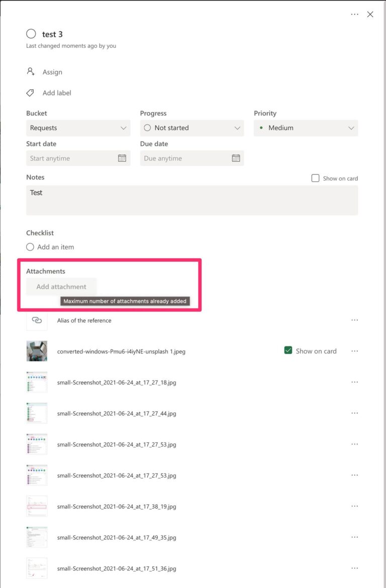
Task: Enable Show on card for Notes
Action: pos(315,178)
